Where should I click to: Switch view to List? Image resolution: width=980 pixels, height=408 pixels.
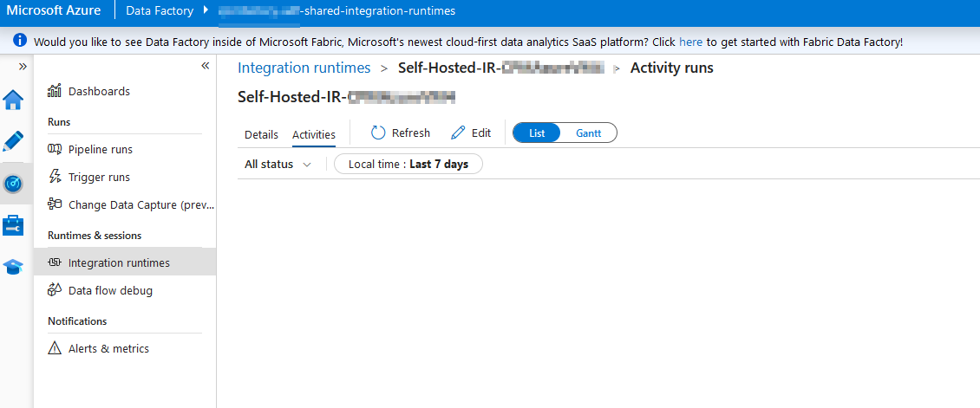(537, 133)
